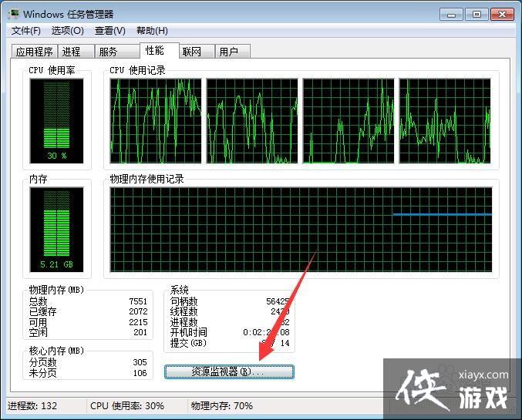This screenshot has width=522, height=420.
Task: Click the 资源监视器(R)... button
Action: 229,371
